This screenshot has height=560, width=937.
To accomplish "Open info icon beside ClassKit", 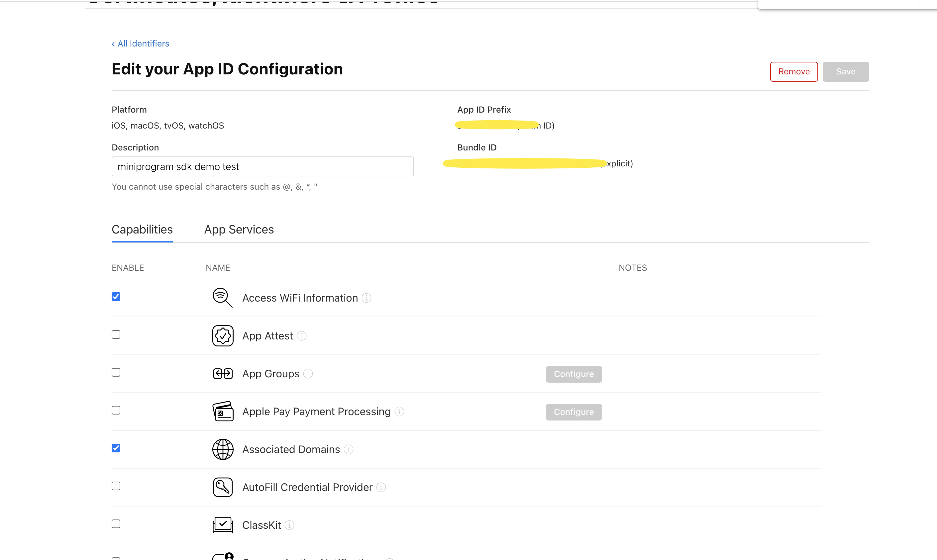I will (x=289, y=525).
